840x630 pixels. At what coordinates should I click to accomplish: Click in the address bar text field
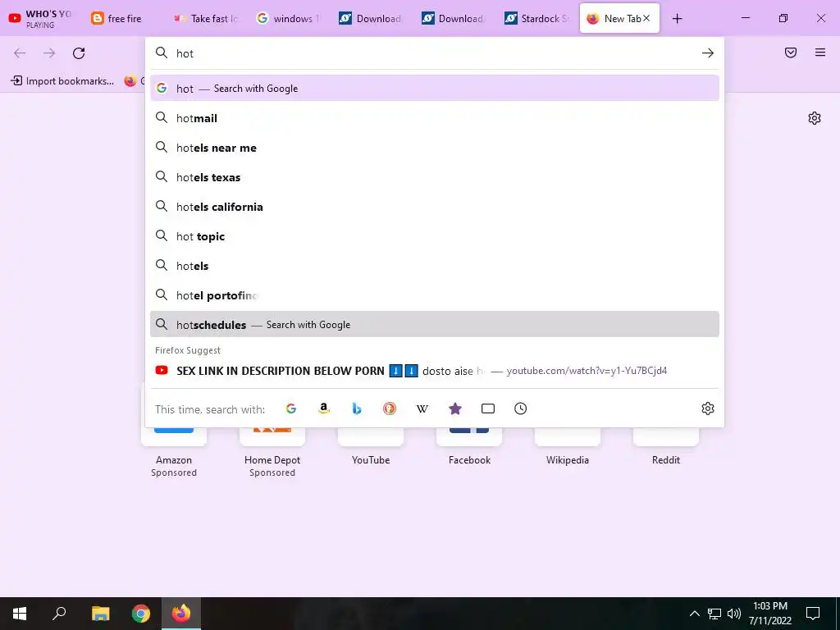(434, 53)
